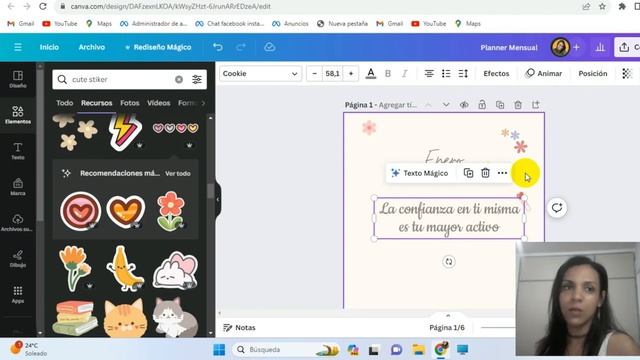Open Animar animation options

(x=544, y=73)
